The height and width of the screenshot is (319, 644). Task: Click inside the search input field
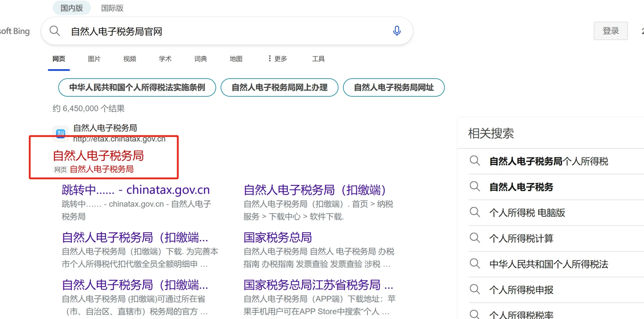(x=207, y=31)
